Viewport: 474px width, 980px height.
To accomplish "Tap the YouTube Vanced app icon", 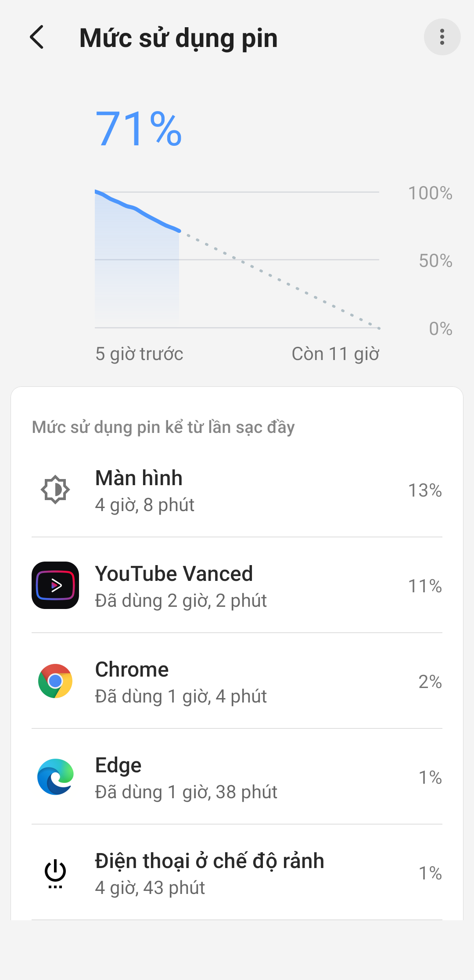I will (x=55, y=585).
